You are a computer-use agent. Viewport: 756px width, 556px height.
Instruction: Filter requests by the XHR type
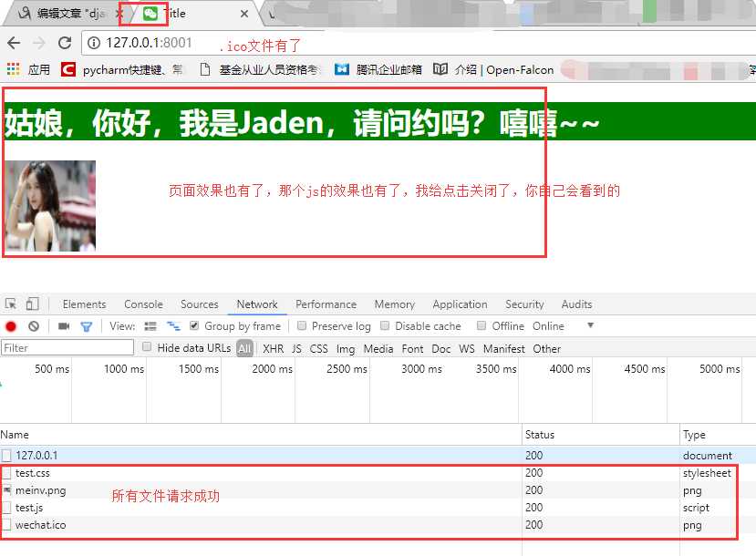(274, 348)
